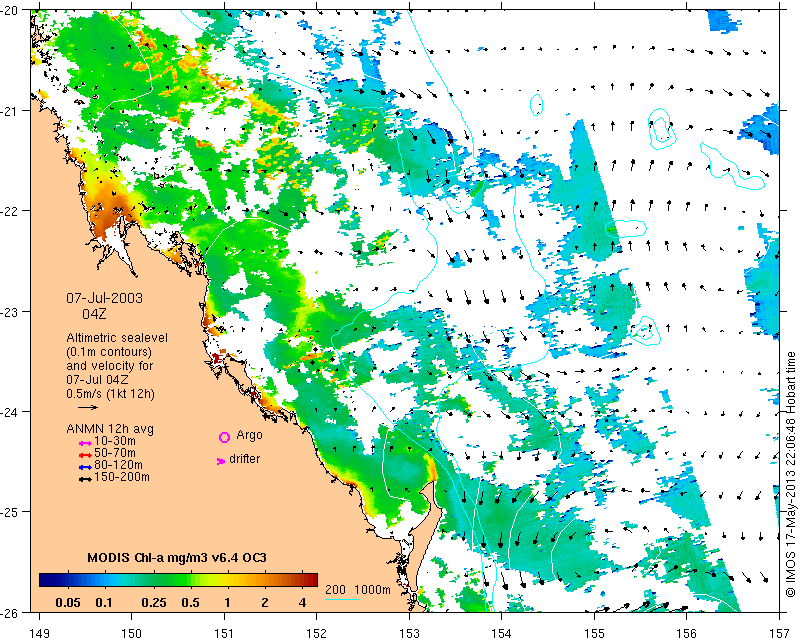This screenshot has width=800, height=640.
Task: Click the 0.5m/s velocity reference arrow
Action: tap(88, 407)
